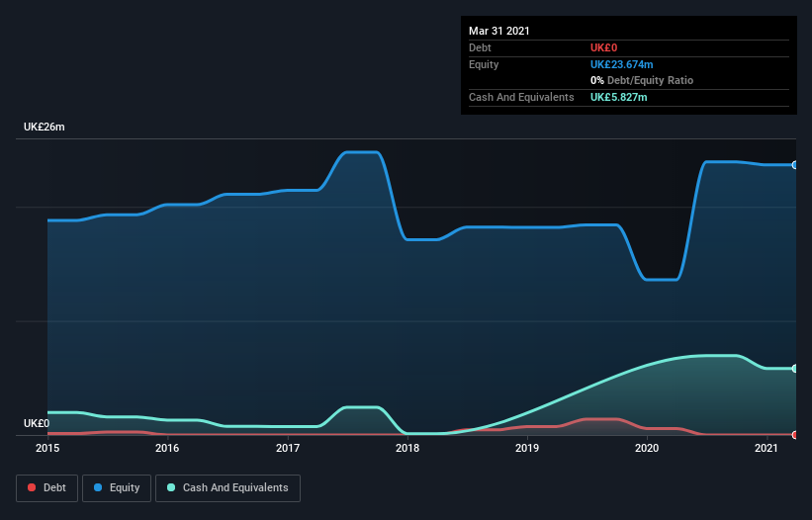This screenshot has height=520, width=812.
Task: Toggle the Debt series in legend
Action: pos(46,487)
